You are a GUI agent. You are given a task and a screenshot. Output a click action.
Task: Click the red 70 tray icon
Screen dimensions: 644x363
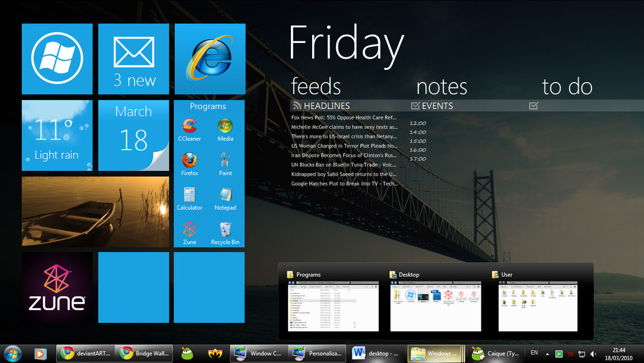(x=570, y=354)
